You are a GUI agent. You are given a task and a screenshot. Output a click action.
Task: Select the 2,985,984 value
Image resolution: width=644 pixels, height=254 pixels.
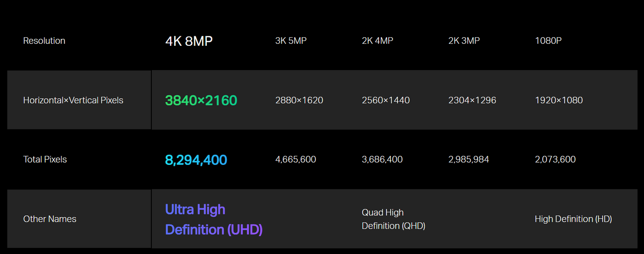(469, 160)
